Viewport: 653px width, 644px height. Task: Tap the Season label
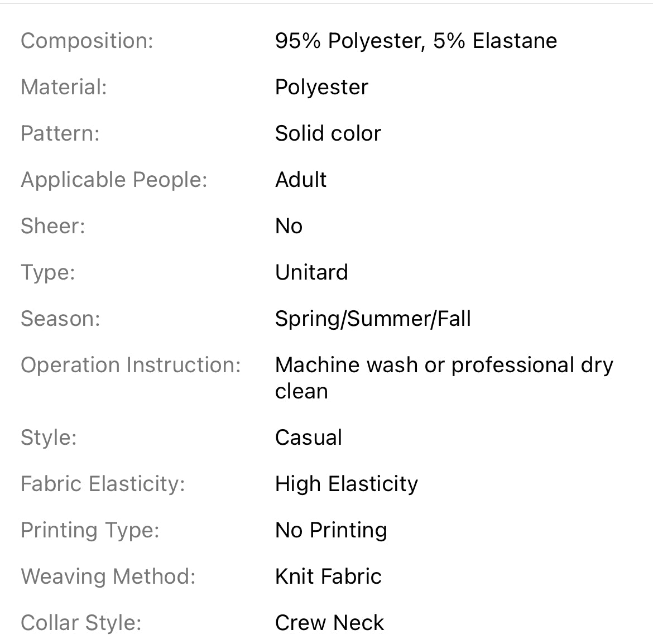point(60,319)
